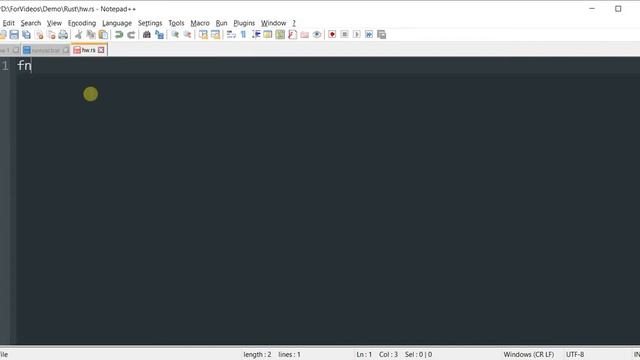The image size is (640, 360).
Task: Click line number 1 in the margin
Action: click(x=4, y=65)
